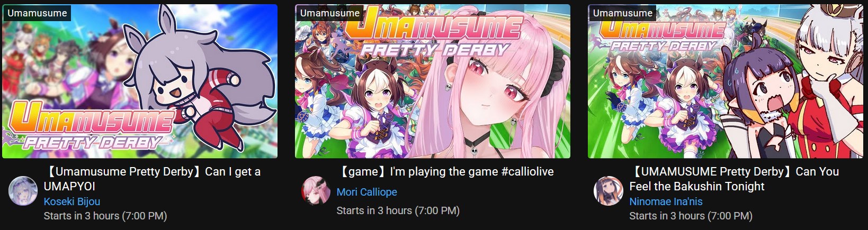Open Ninomae Ina'nis's stream thumbnail
Viewport: 868px width, 230px height.
pos(726,81)
